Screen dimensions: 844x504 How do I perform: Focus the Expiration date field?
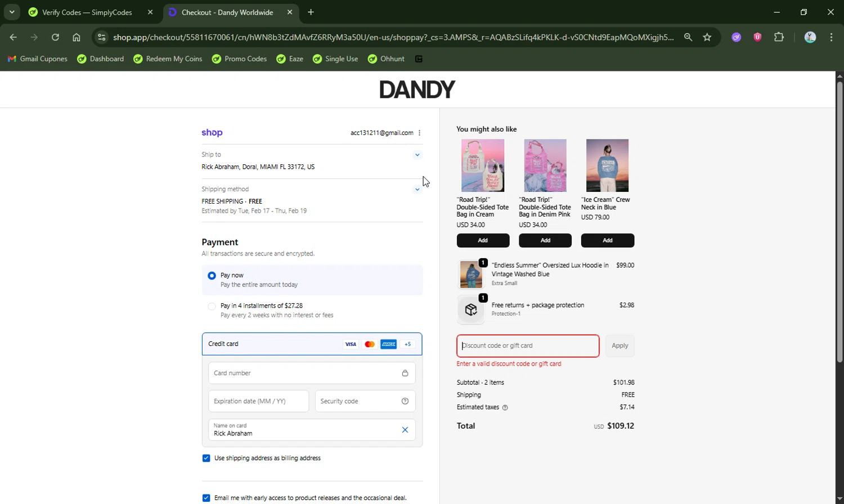click(x=258, y=401)
